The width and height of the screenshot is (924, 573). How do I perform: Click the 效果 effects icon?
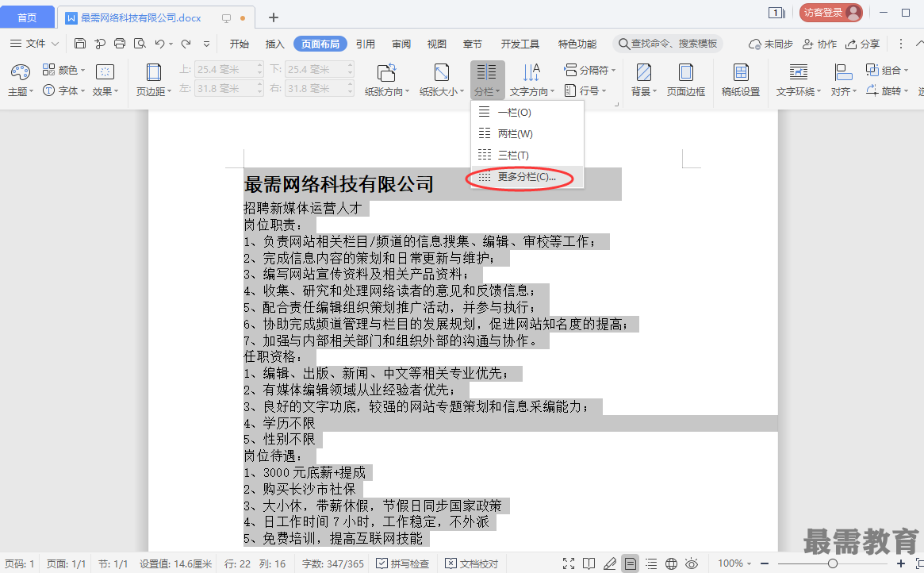105,72
